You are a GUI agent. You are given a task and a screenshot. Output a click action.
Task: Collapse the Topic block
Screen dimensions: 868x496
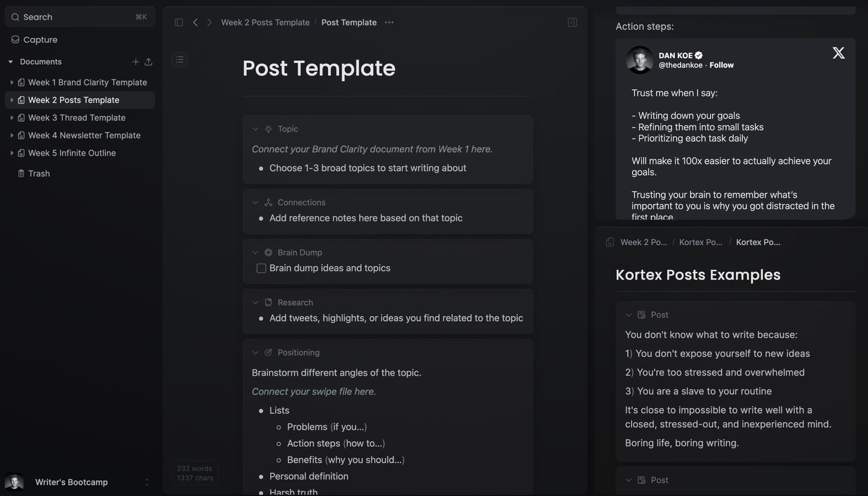pyautogui.click(x=255, y=129)
